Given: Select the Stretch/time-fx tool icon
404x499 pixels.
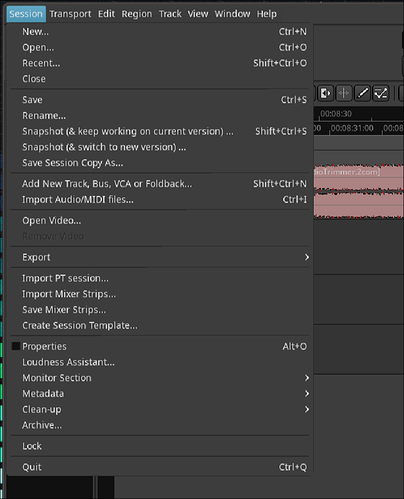Looking at the screenshot, I should tap(344, 93).
